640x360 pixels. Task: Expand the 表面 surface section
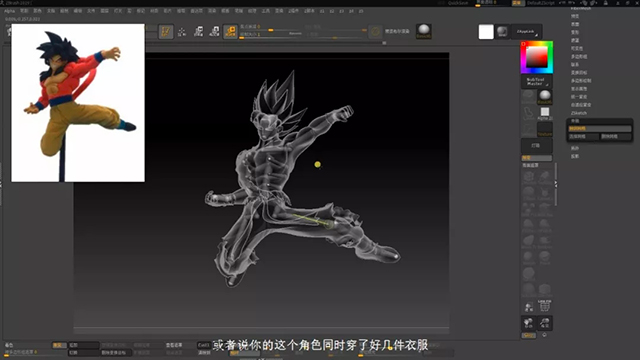575,24
